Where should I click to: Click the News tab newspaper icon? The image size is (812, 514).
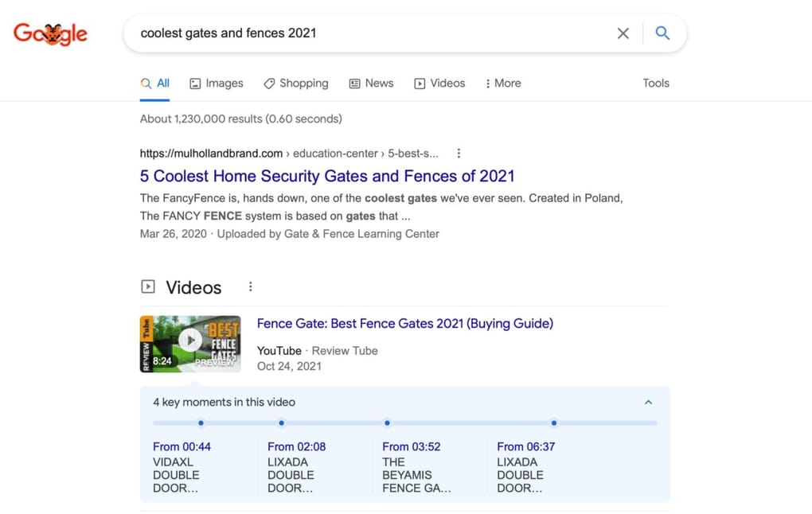click(x=354, y=84)
